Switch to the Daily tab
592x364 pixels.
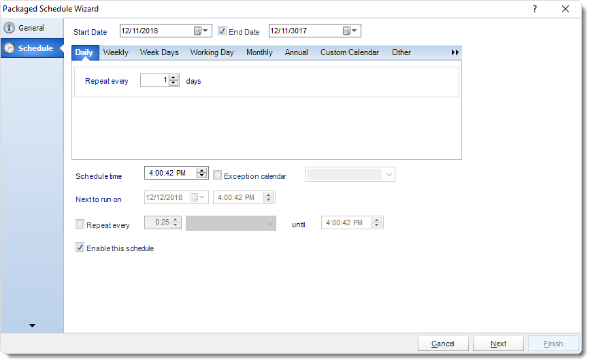(x=84, y=52)
